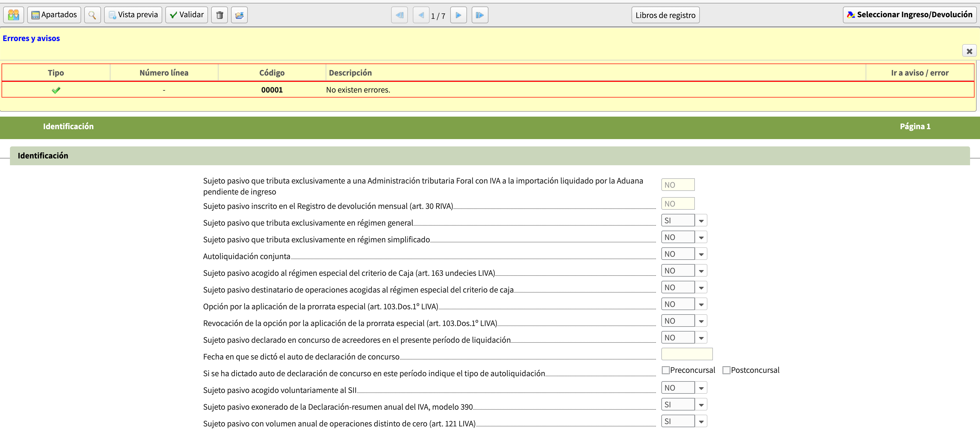Click the Página 1 label
The image size is (980, 434).
tap(915, 127)
